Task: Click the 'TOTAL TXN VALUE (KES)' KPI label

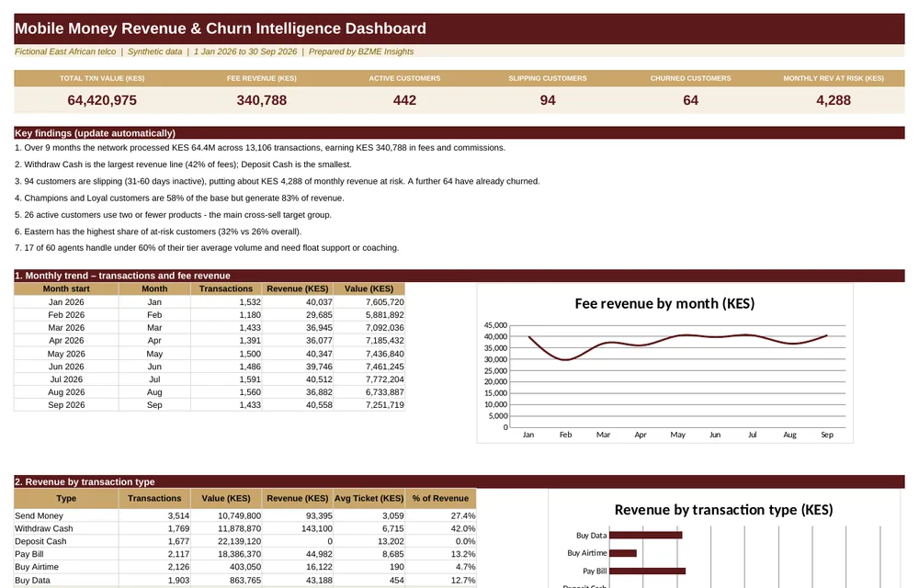Action: click(x=102, y=78)
